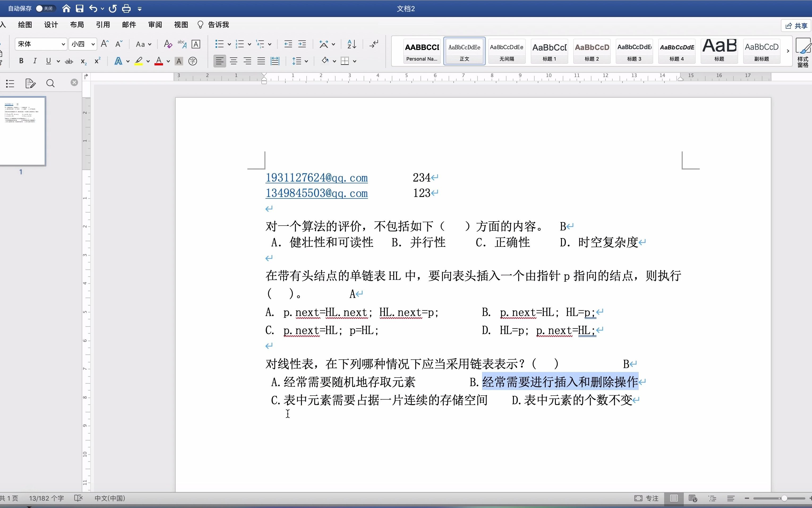This screenshot has height=508, width=812.
Task: Increase indent of paragraph
Action: (302, 44)
